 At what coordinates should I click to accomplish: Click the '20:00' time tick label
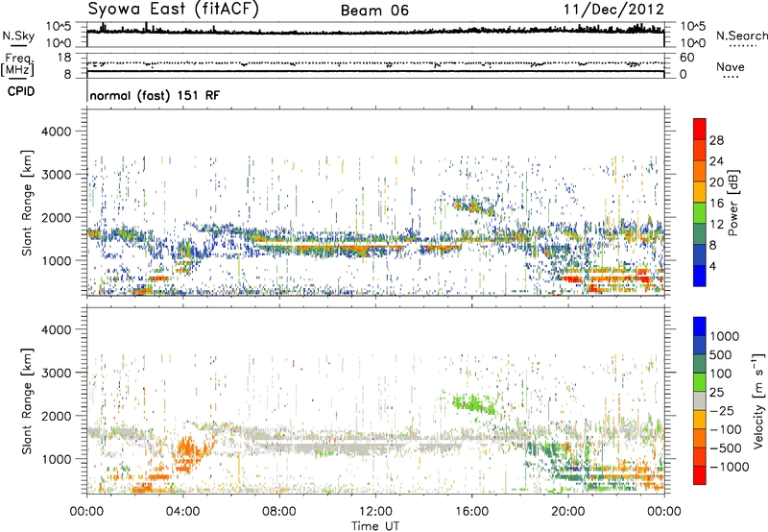567,512
